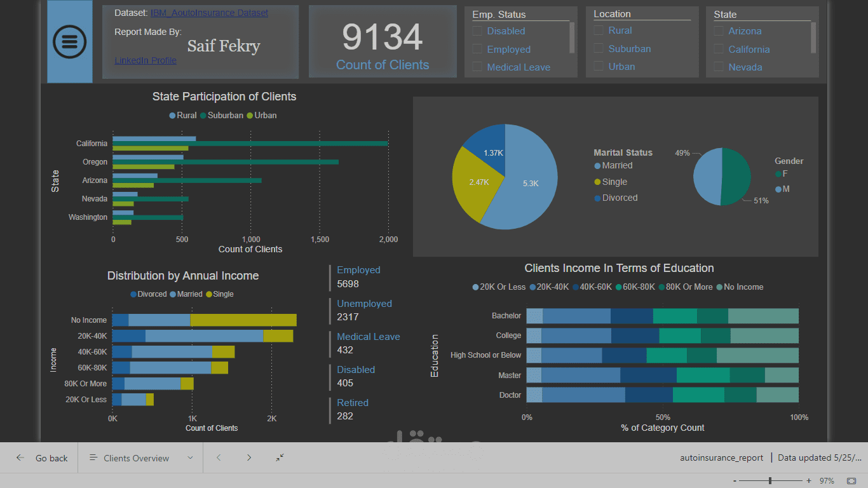Open the IBM_AoutoInsurance Dataset link
This screenshot has height=488, width=868.
pos(209,13)
